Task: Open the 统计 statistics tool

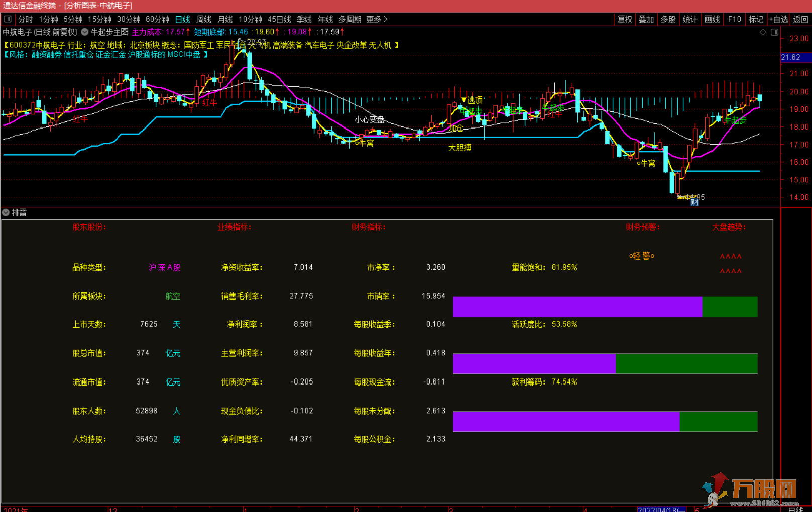Action: click(690, 19)
